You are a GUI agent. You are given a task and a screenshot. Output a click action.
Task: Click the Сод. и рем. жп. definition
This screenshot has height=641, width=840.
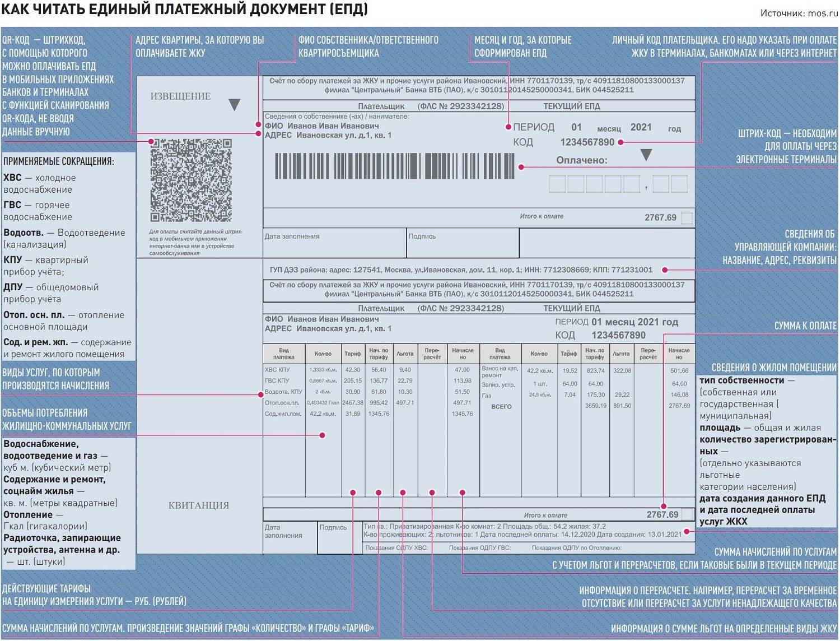pos(67,348)
